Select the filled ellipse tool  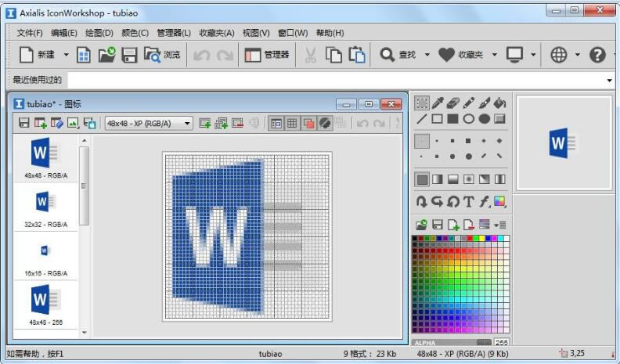pos(484,118)
